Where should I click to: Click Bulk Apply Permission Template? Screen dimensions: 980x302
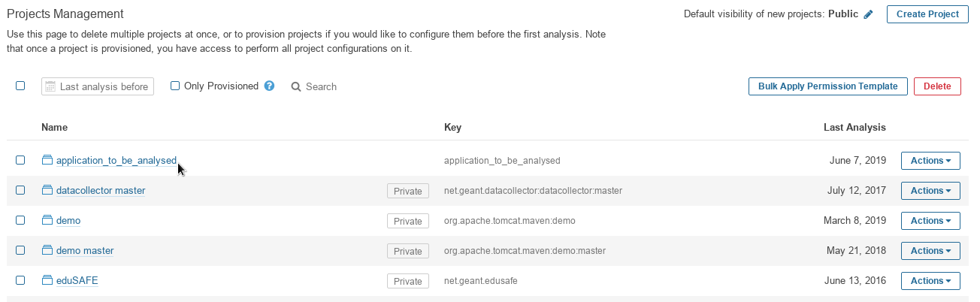[x=827, y=86]
